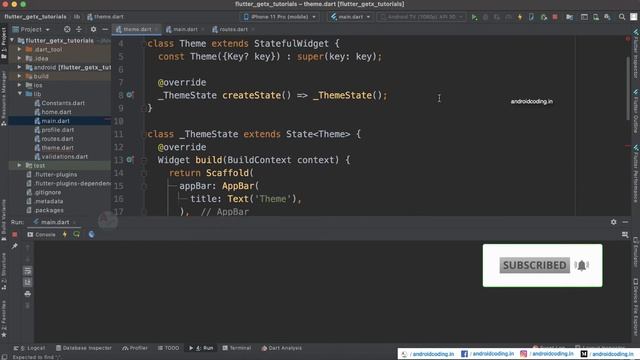Viewport: 640px width, 360px height.
Task: Select home.dart in project tree
Action: pos(53,112)
